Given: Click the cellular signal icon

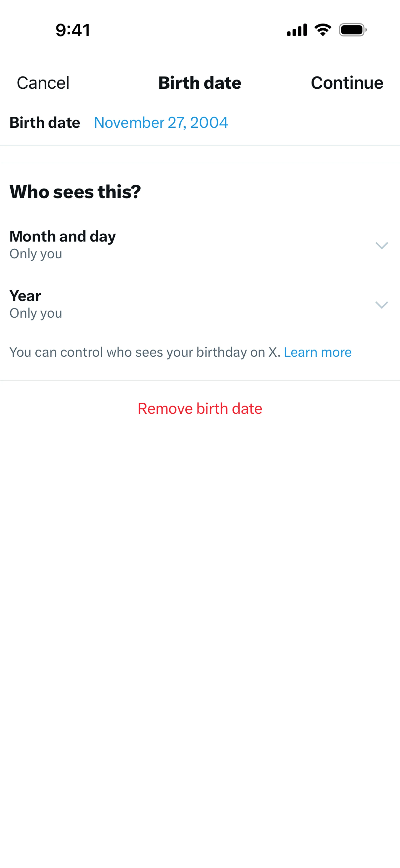Looking at the screenshot, I should [297, 30].
